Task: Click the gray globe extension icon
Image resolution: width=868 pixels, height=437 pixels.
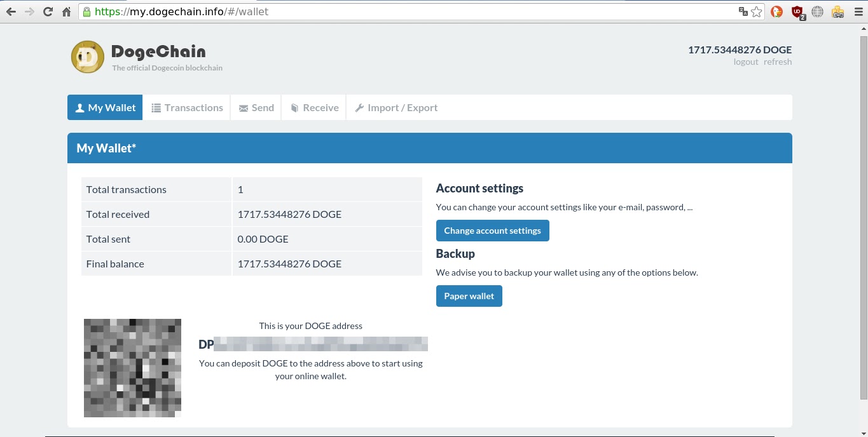Action: [818, 11]
